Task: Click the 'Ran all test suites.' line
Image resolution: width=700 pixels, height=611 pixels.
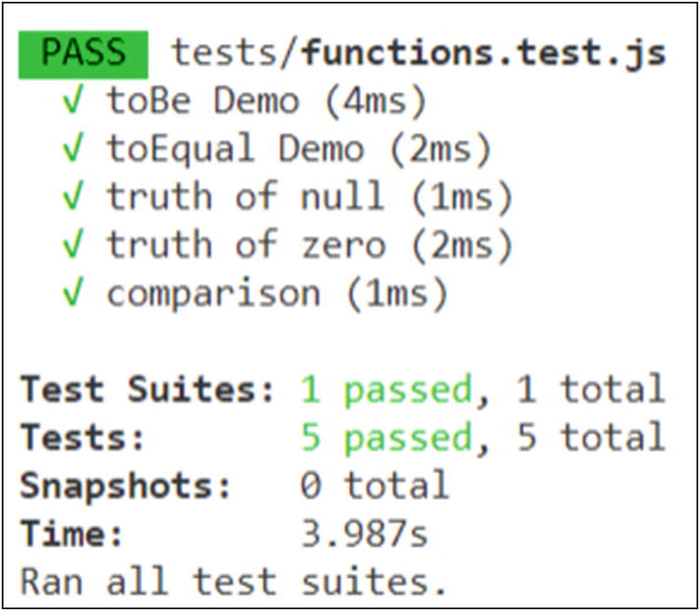Action: tap(233, 580)
